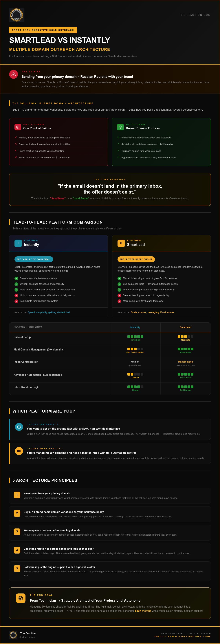The image size is (220, 644).
Task: Click Smartlead's Masterclass rating bar for Multi-Domain Management
Action: click(186, 349)
